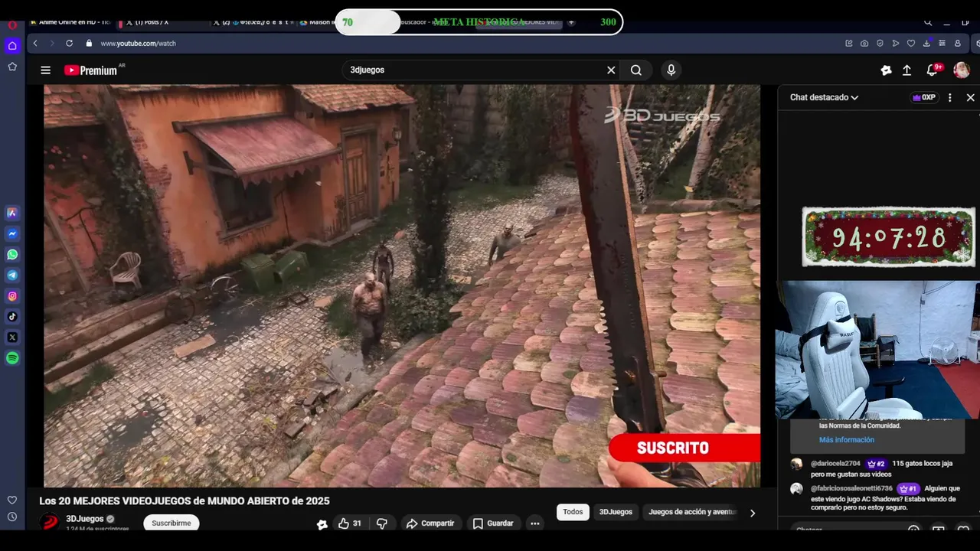
Task: Select the '3DJuegos' filter chip
Action: (616, 512)
